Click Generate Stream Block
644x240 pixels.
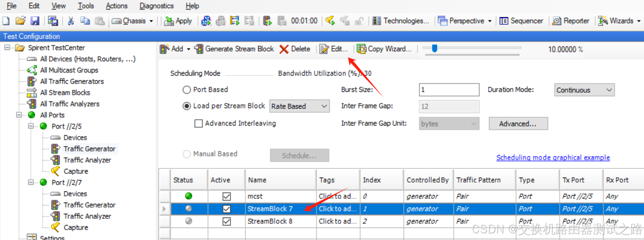234,49
